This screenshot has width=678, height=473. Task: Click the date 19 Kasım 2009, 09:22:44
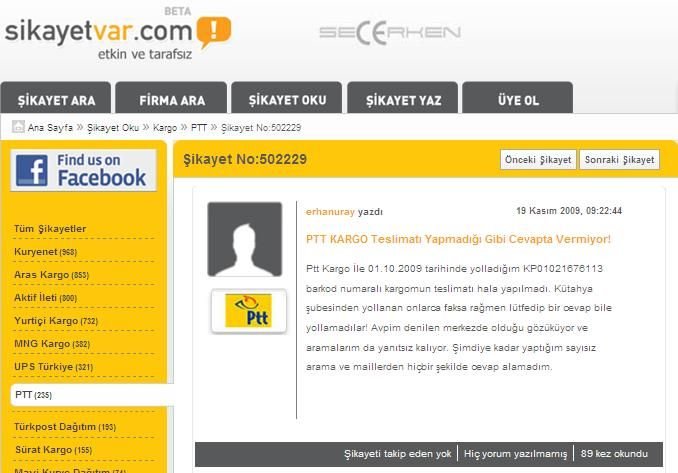[569, 211]
